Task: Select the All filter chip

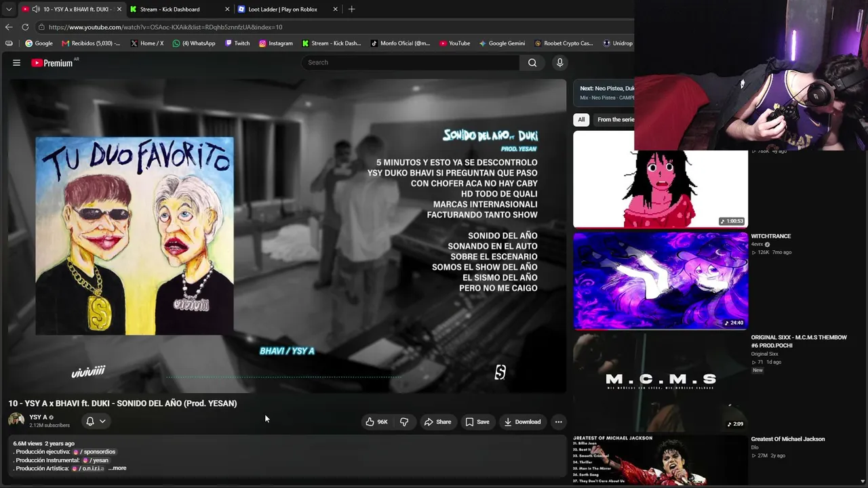Action: [x=581, y=119]
